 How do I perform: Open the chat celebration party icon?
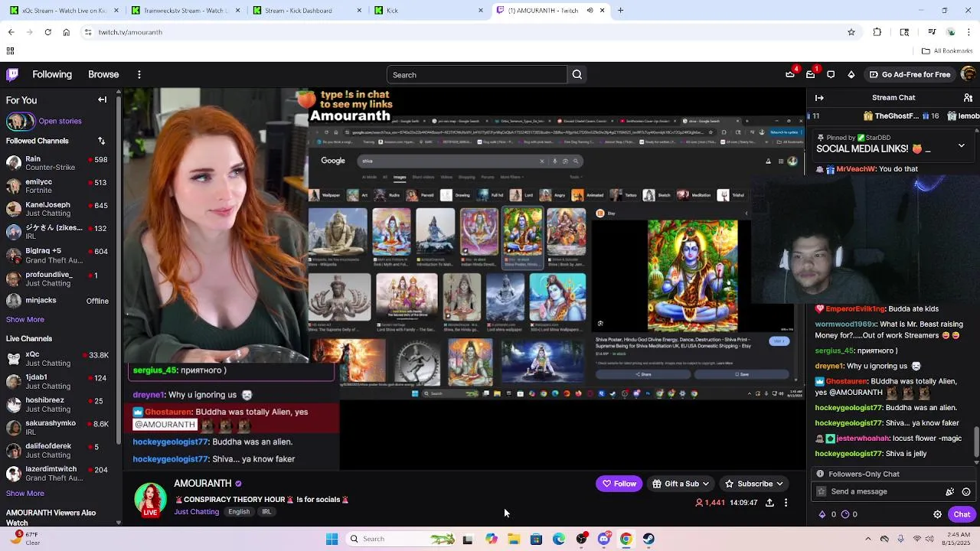(x=950, y=492)
